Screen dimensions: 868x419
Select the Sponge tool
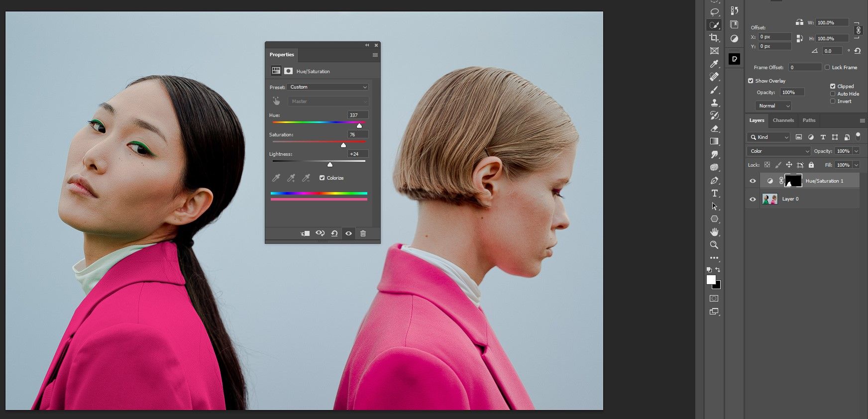714,167
